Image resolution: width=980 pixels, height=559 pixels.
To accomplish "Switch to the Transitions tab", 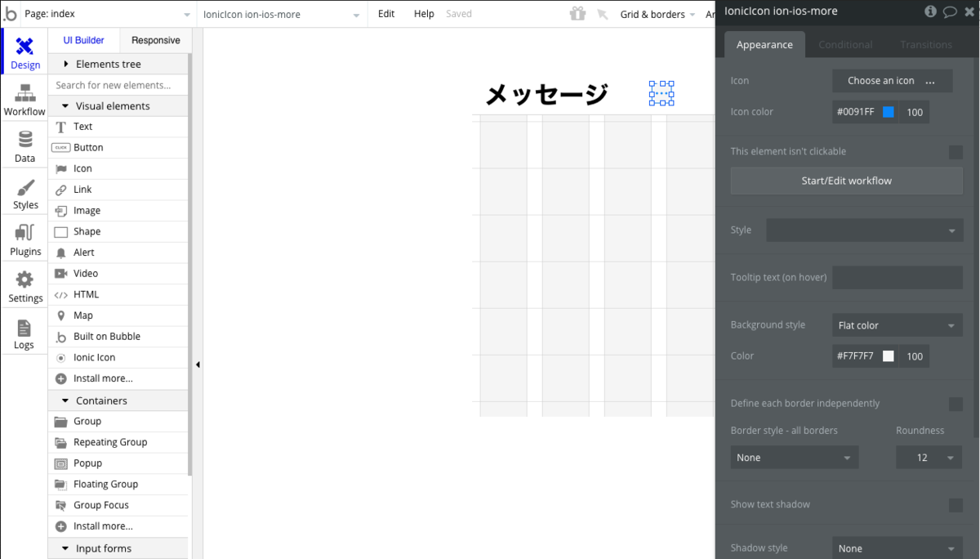I will pos(926,45).
